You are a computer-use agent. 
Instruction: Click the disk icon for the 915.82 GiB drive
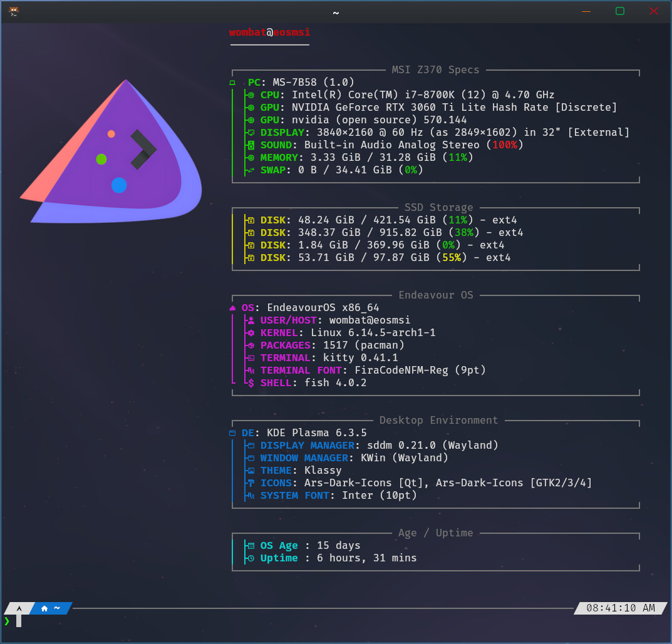coord(251,233)
